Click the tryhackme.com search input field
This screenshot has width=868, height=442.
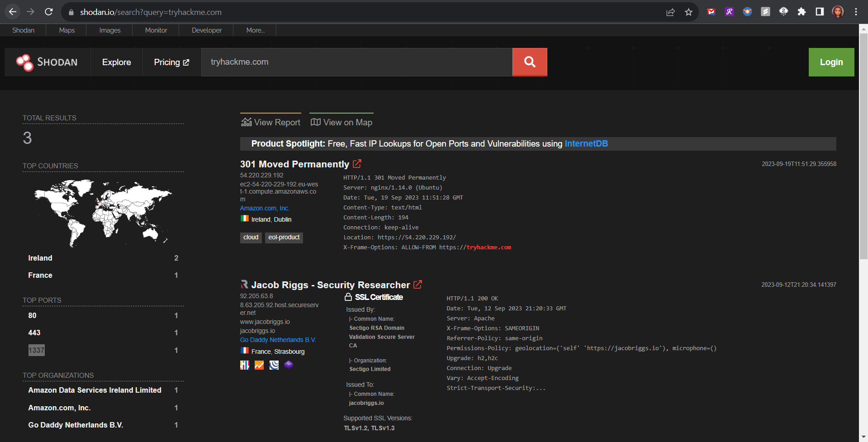356,62
